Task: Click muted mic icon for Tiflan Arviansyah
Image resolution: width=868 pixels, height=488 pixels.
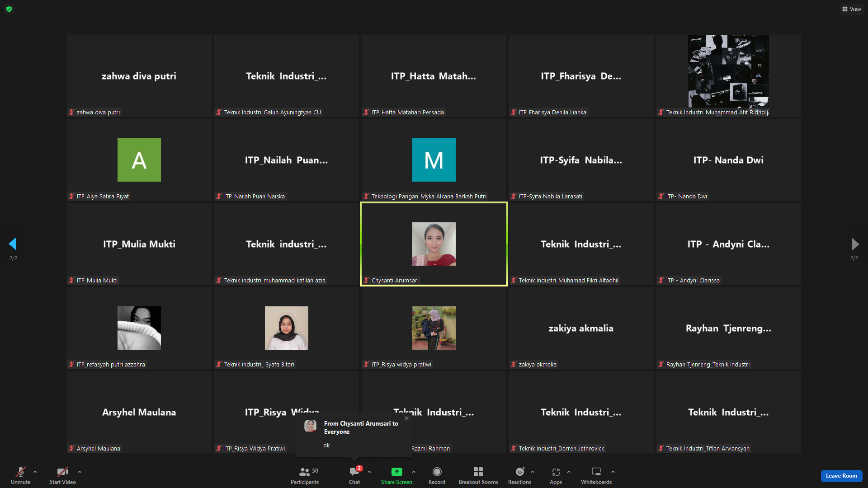Action: (x=661, y=448)
